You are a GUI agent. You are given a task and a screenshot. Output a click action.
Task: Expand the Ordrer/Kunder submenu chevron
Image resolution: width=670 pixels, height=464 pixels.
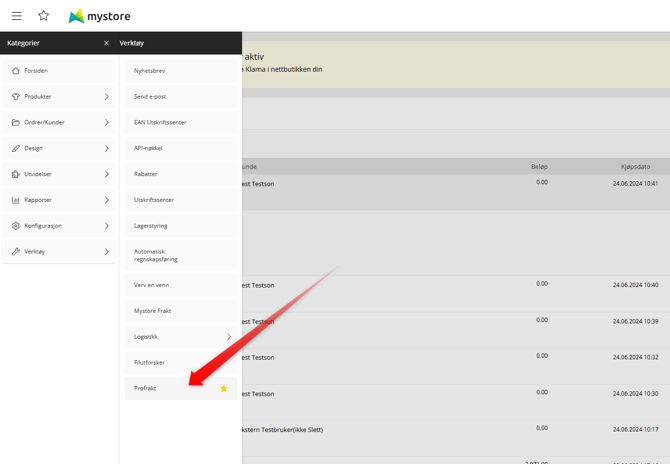point(106,123)
